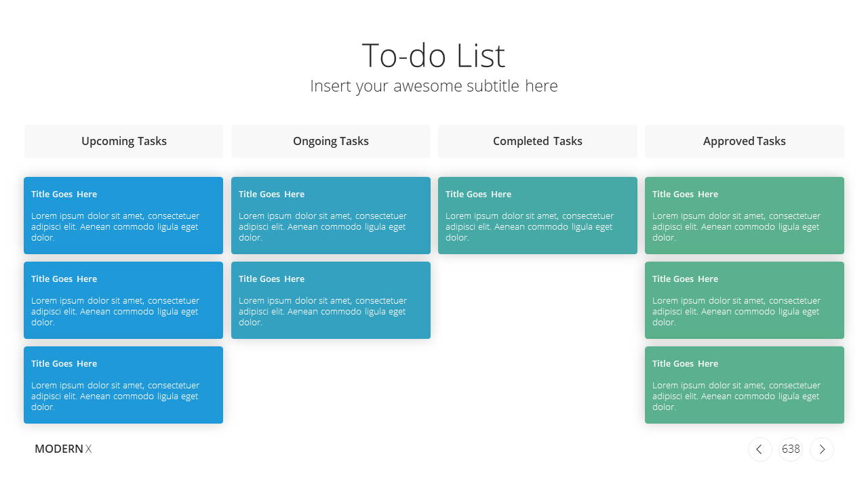Advance with the next slide arrow

click(x=822, y=449)
